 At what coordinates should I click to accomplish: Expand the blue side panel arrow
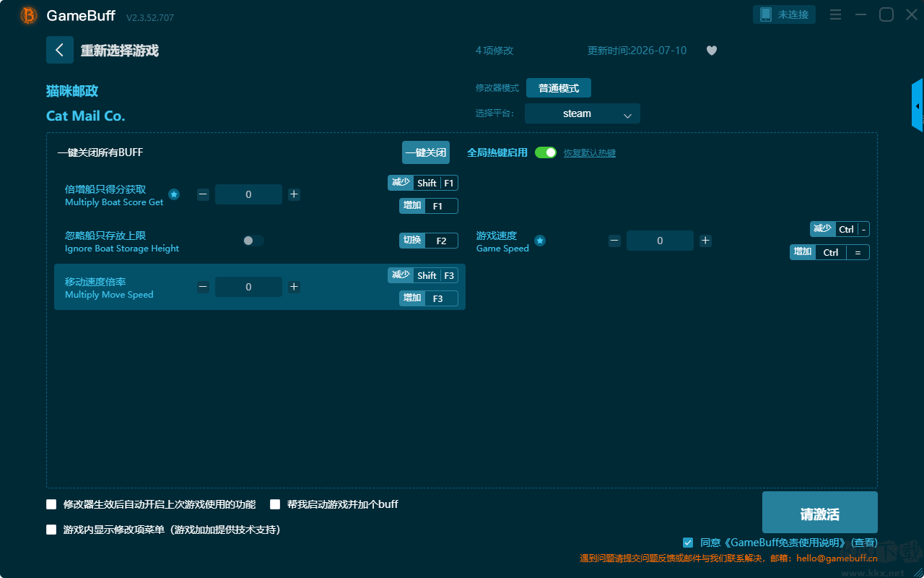click(x=918, y=106)
